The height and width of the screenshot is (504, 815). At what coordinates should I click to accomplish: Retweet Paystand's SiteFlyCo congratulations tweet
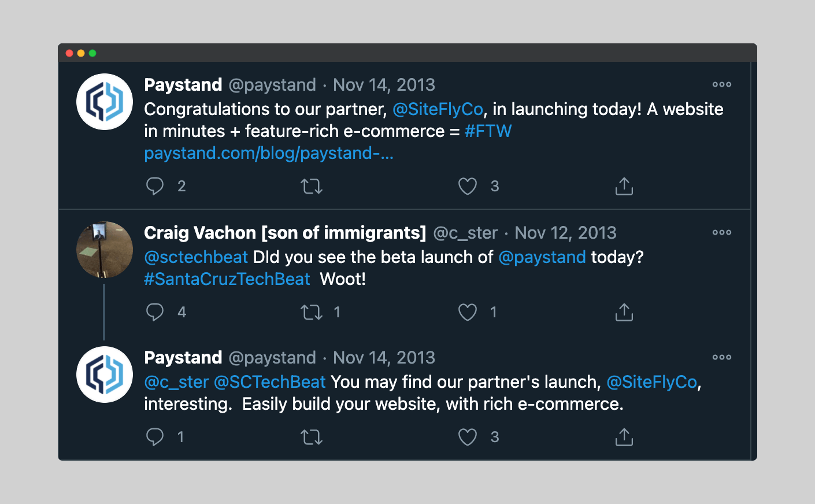click(x=312, y=186)
